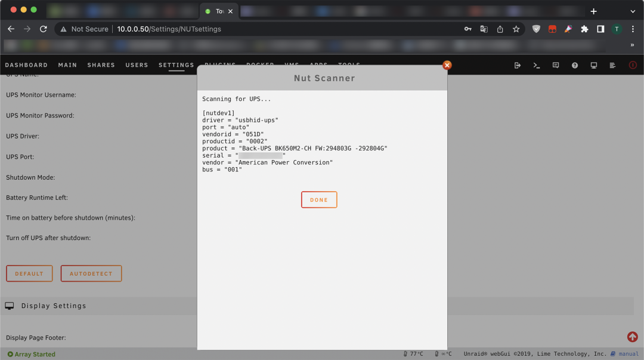Click the colorful pen extension icon
Image resolution: width=644 pixels, height=360 pixels.
coord(568,29)
